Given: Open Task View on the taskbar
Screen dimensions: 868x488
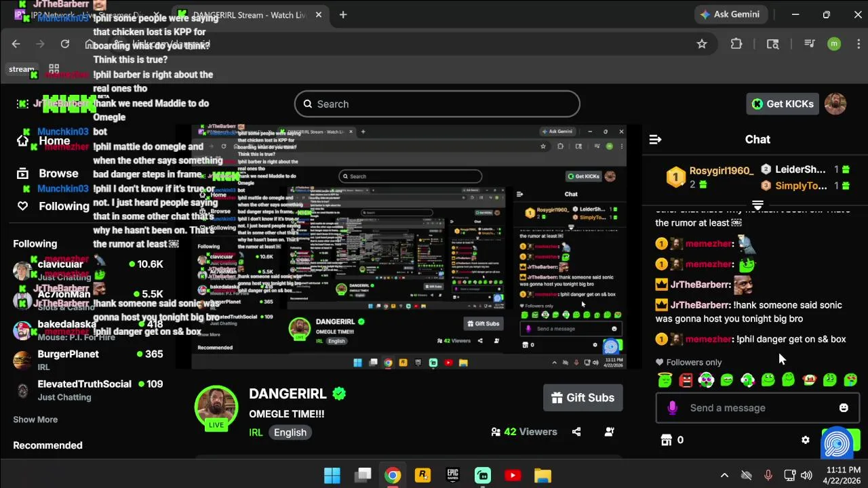Looking at the screenshot, I should pos(363,475).
